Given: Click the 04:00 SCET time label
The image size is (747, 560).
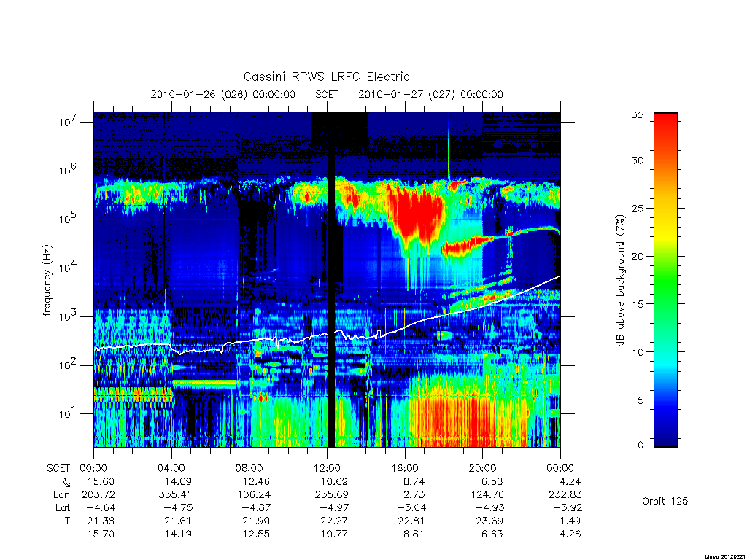Looking at the screenshot, I should point(171,468).
